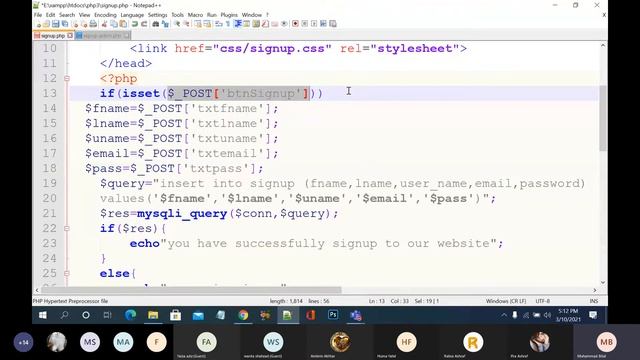Screen dimensions: 640x360
Task: Click the Zoom In toolbar icon
Action: pos(177,24)
